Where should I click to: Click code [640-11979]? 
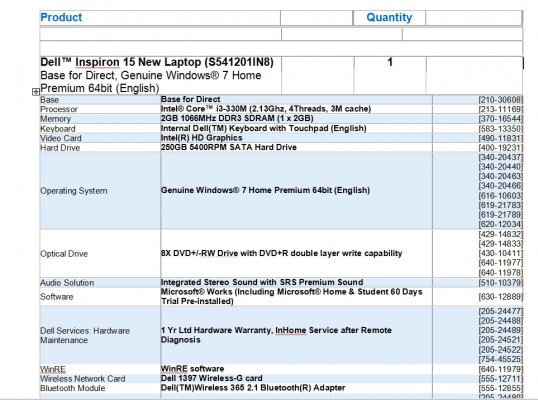(x=501, y=369)
